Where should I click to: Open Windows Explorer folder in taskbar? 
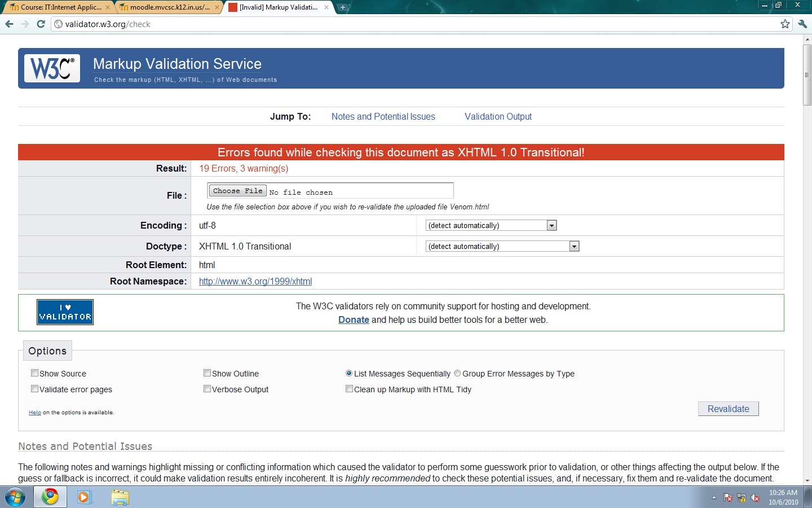[120, 497]
